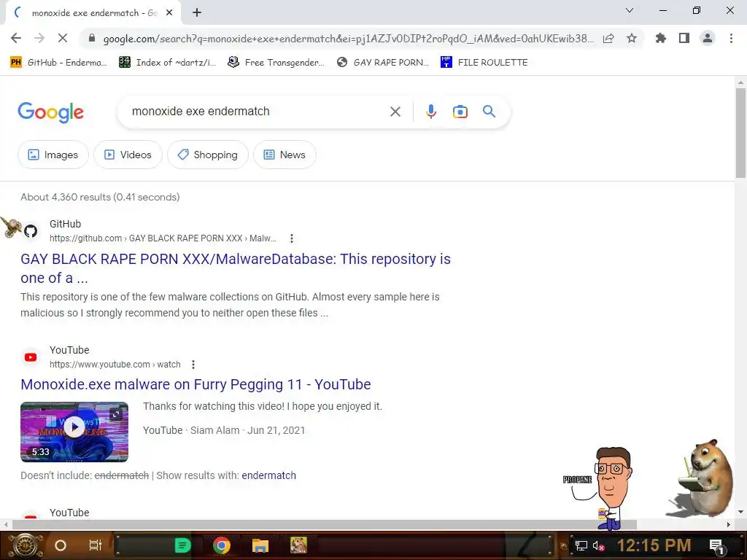The width and height of the screenshot is (747, 560).
Task: Open more options for the YouTube watch result
Action: click(x=193, y=365)
